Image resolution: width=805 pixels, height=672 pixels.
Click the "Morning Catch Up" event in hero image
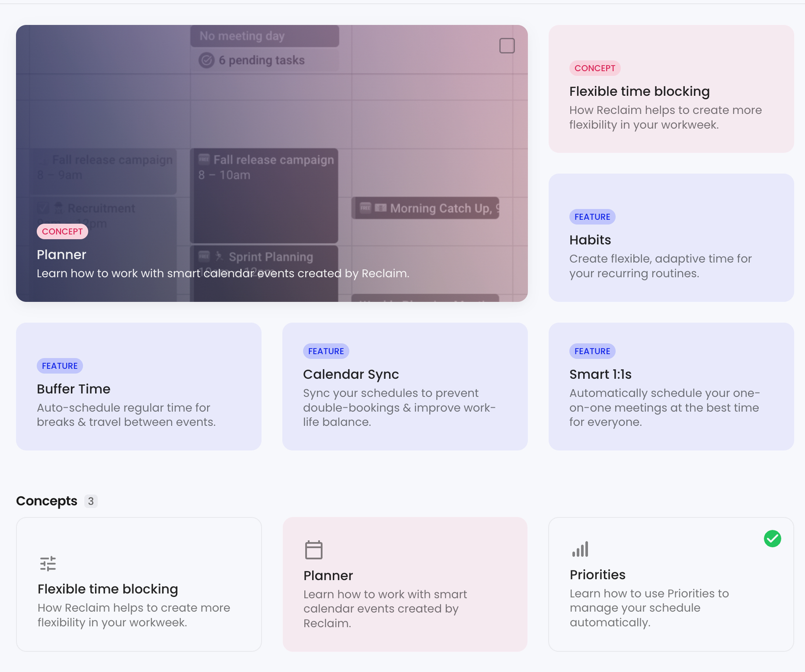click(425, 208)
